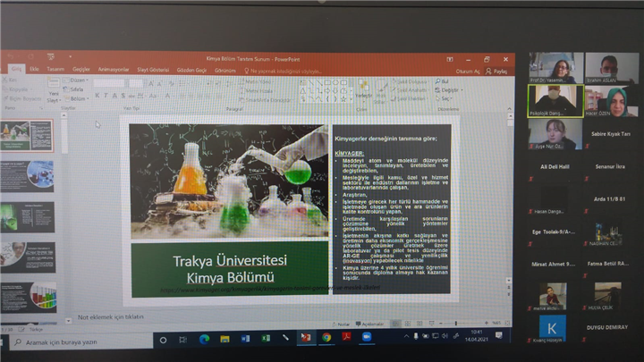The image size is (644, 362).
Task: Switch to Reading view icon in status bar
Action: click(x=419, y=324)
